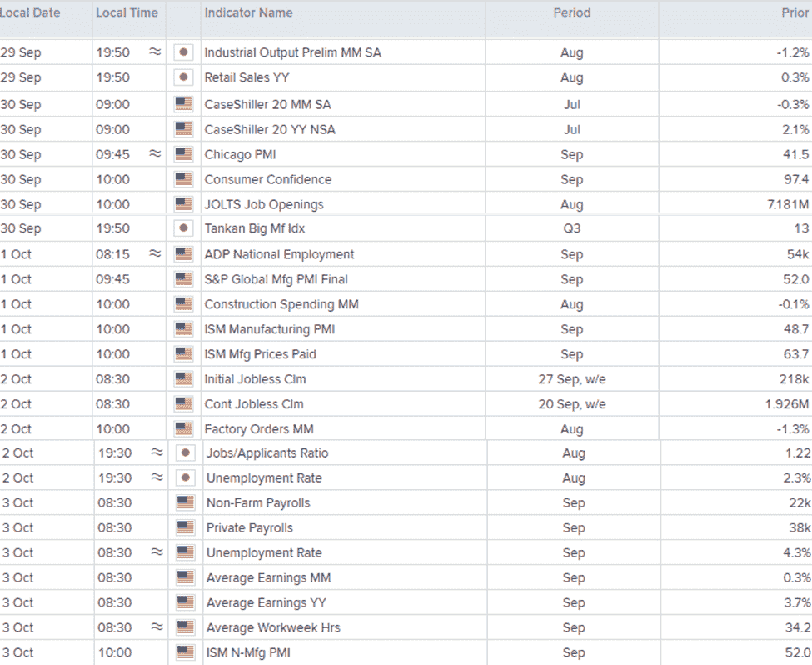The width and height of the screenshot is (812, 665).
Task: Click US flag icon beside ISM N-Mfg PMI
Action: tap(186, 652)
